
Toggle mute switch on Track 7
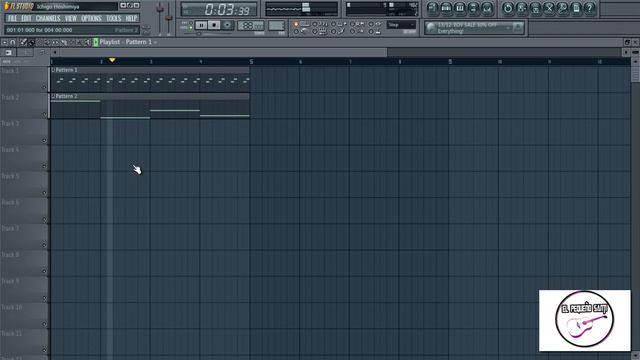(44, 245)
